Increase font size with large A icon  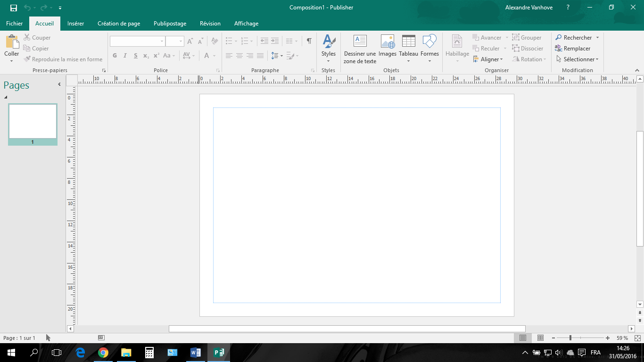[190, 41]
